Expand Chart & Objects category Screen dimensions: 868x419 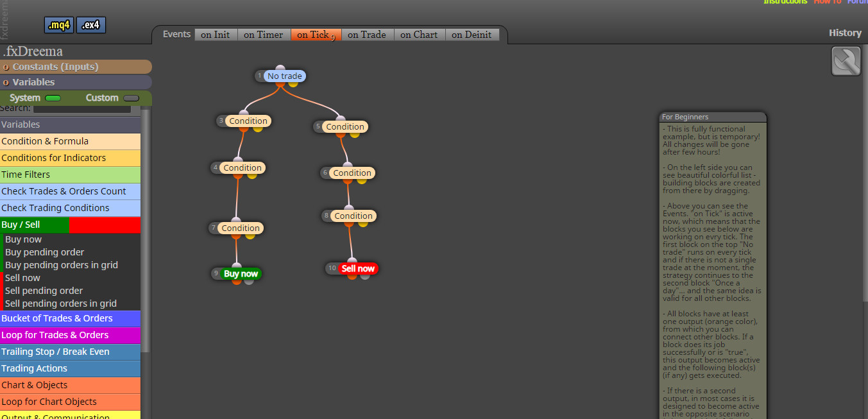tap(70, 385)
